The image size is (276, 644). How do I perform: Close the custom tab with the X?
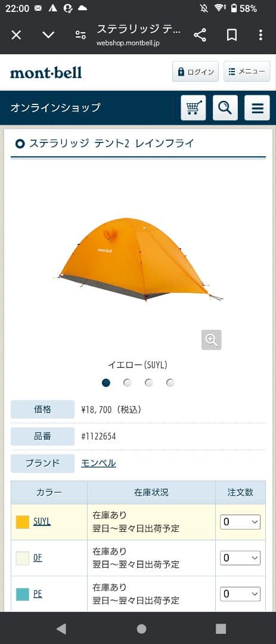pos(16,35)
